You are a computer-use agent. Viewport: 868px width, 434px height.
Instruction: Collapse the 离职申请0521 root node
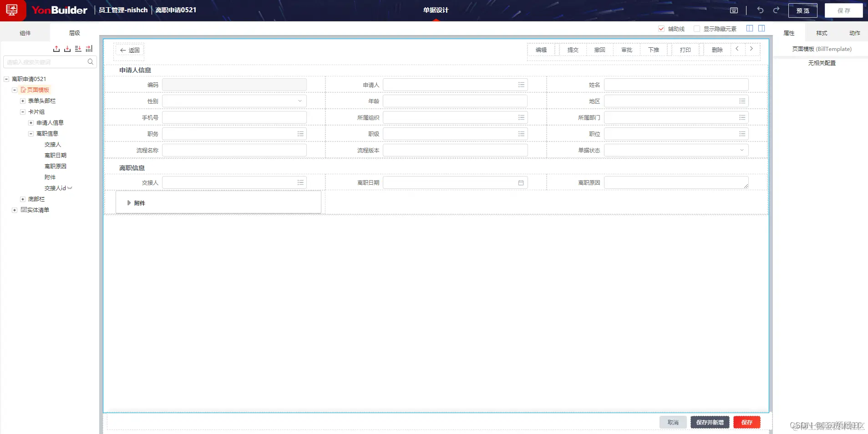point(6,79)
